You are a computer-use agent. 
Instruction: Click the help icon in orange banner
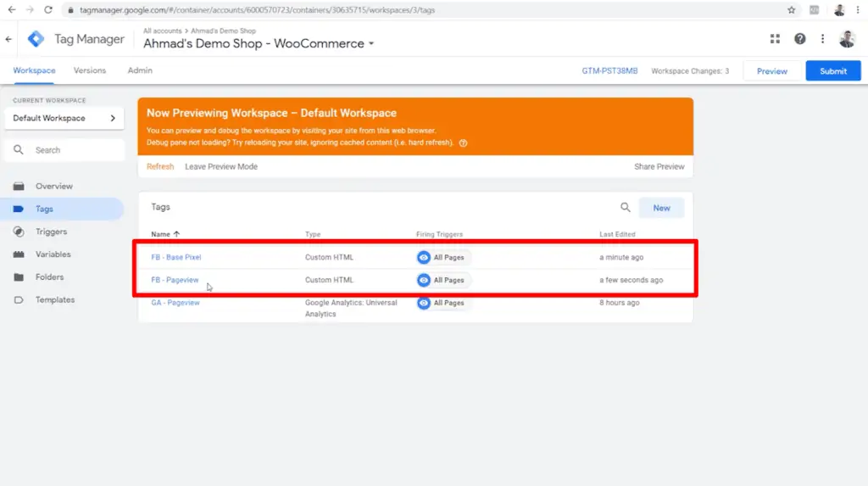(464, 143)
